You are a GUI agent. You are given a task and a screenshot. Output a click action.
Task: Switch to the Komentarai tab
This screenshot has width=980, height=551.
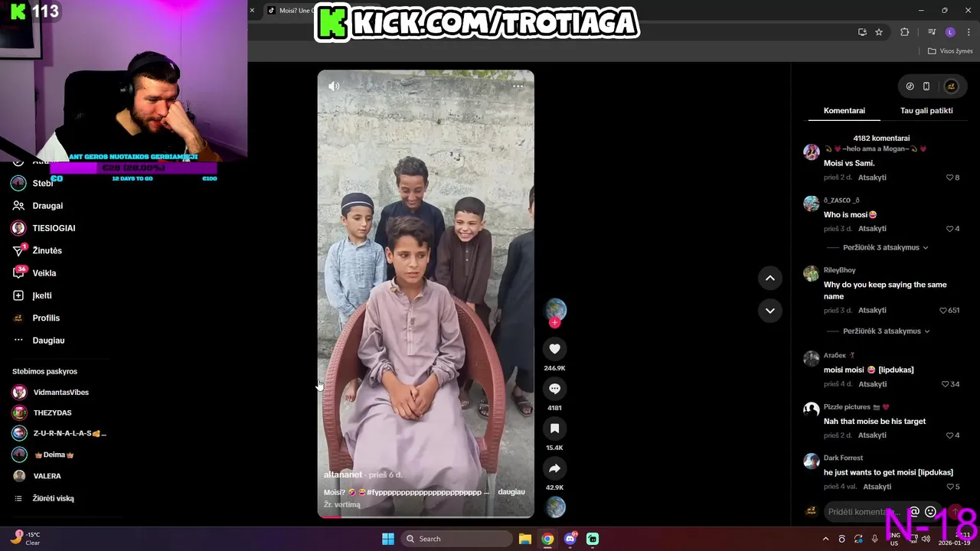point(844,110)
